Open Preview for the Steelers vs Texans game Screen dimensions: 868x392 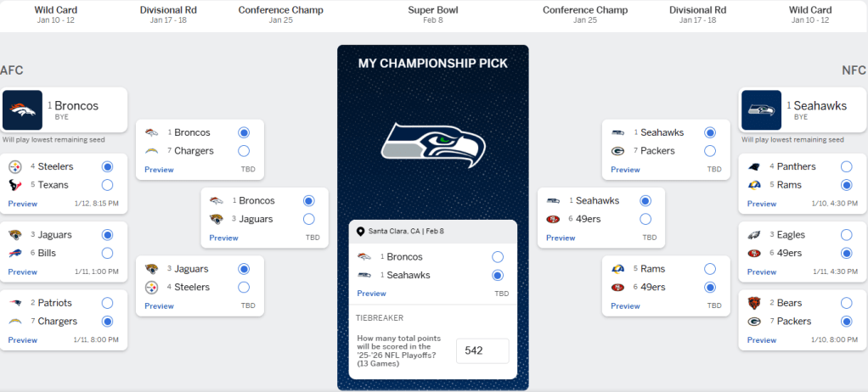(23, 204)
